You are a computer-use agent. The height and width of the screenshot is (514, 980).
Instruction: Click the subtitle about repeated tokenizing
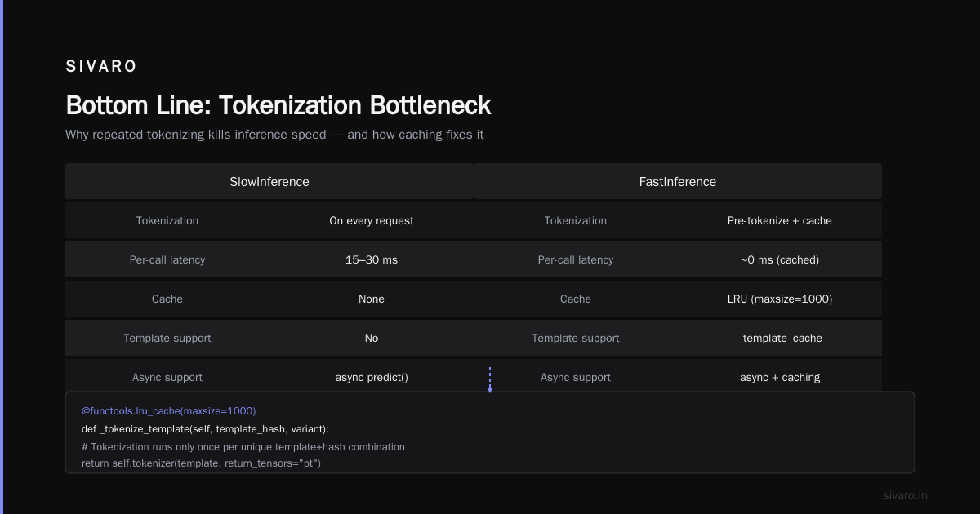point(274,134)
